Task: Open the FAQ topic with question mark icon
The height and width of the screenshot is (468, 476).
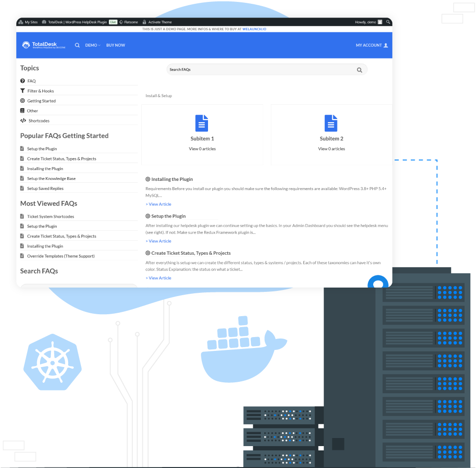Action: [23, 80]
